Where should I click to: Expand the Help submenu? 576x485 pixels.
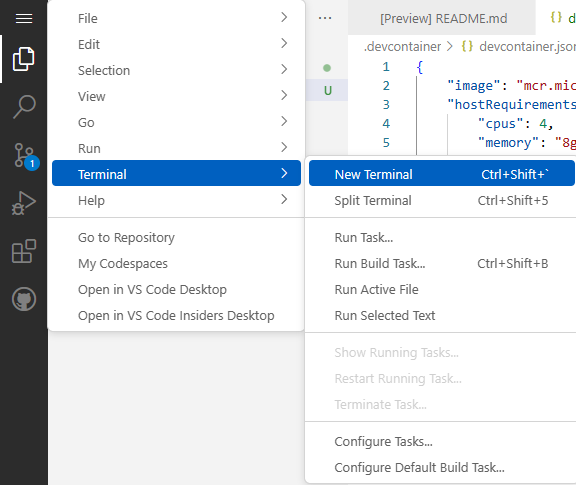tap(176, 200)
